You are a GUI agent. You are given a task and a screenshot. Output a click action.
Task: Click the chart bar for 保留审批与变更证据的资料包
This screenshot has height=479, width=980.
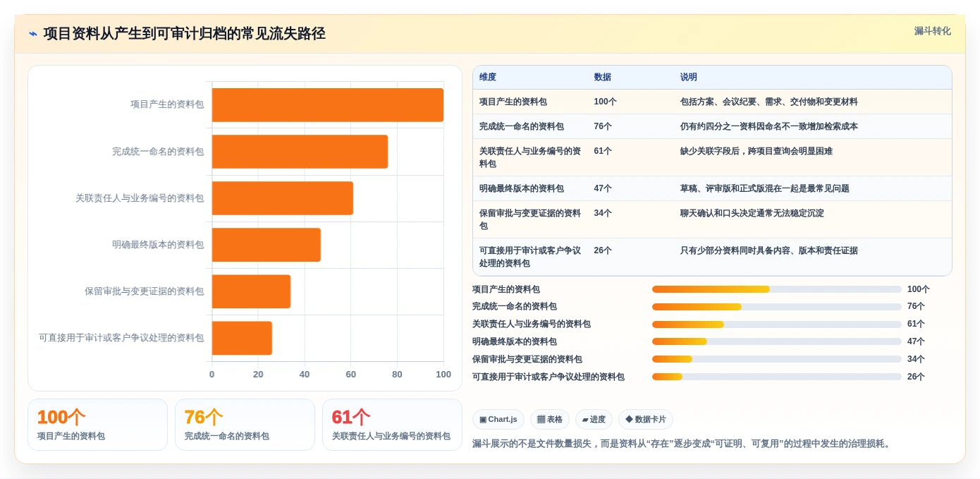pyautogui.click(x=251, y=291)
